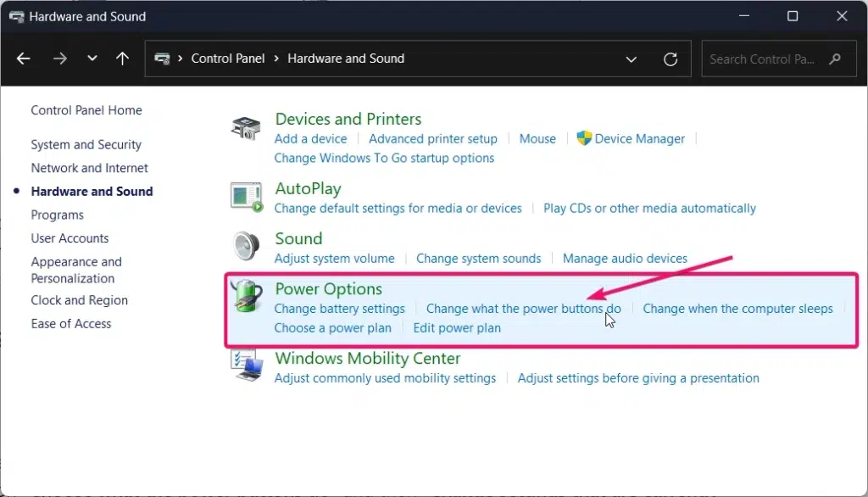The height and width of the screenshot is (497, 868).
Task: Click Choose a power plan
Action: [x=332, y=328]
